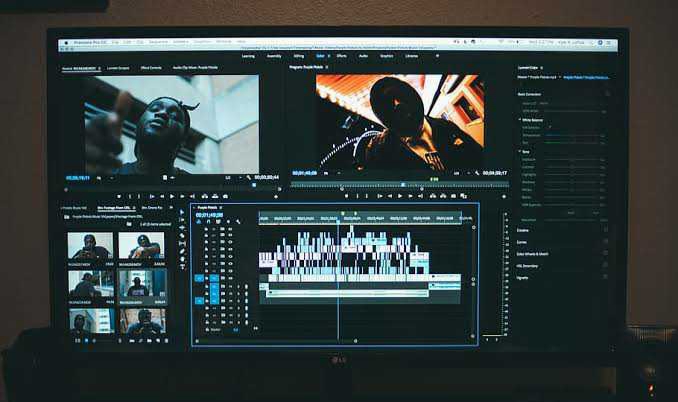The height and width of the screenshot is (402, 678).
Task: Select first clip thumbnail in project bin
Action: (90, 246)
